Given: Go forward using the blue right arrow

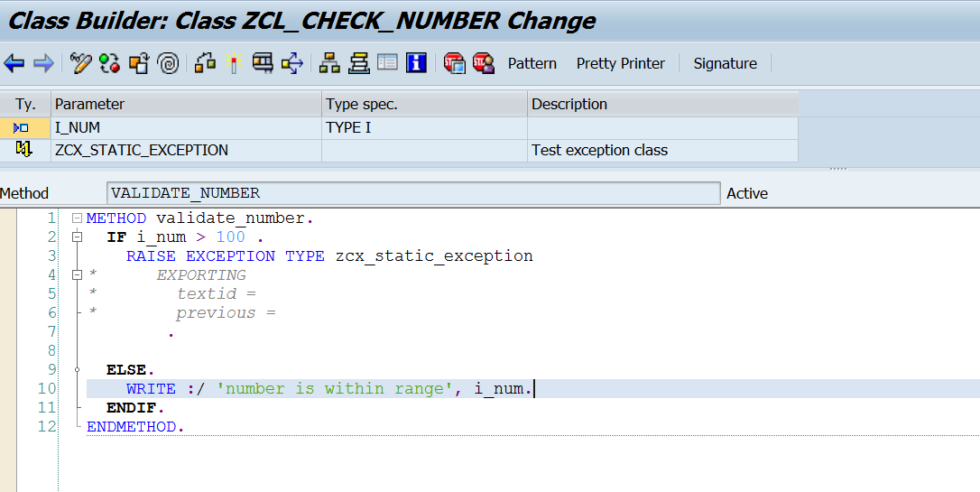Looking at the screenshot, I should tap(43, 63).
